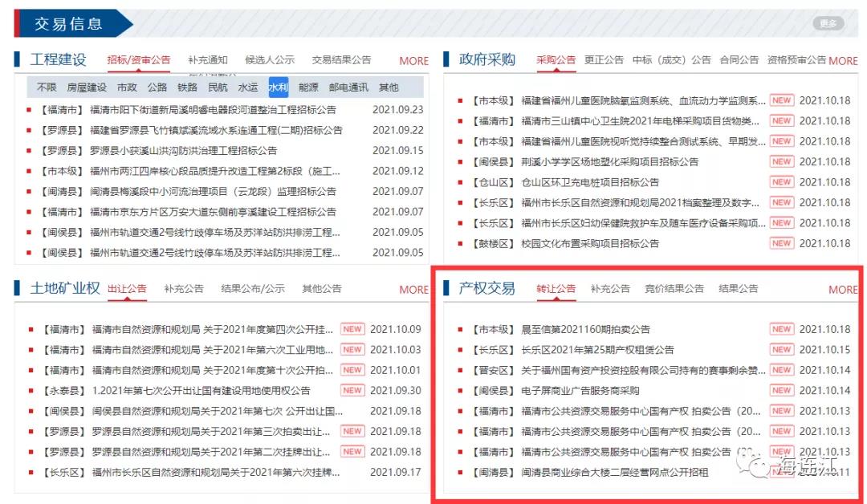Open 晟至信第2021160期拍卖公告

coord(585,330)
